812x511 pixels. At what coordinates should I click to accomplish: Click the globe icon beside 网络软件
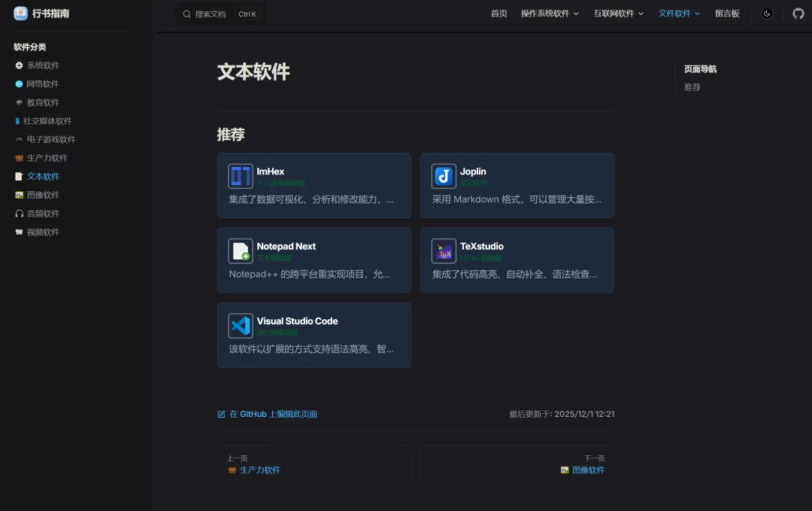pos(19,84)
